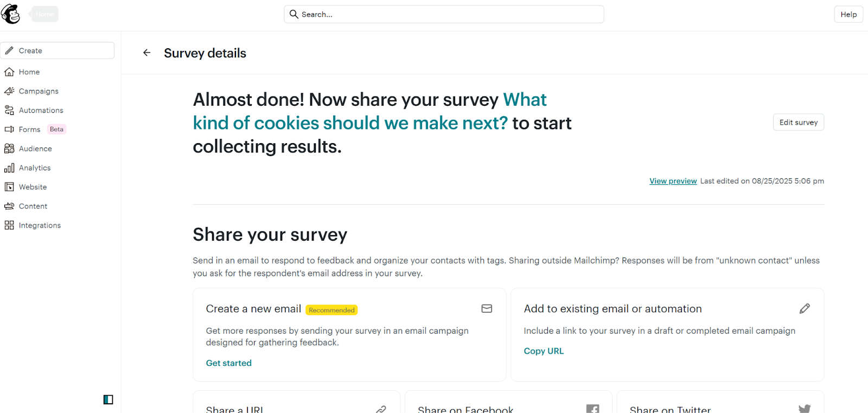Open the Content section from sidebar
The height and width of the screenshot is (413, 868).
pos(33,205)
